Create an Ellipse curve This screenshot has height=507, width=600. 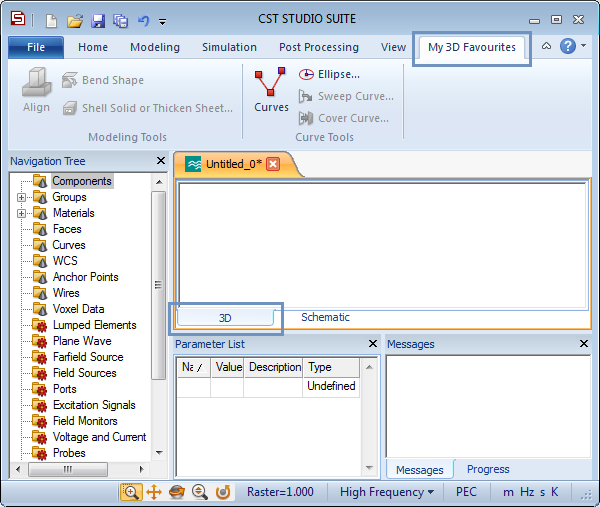click(329, 74)
